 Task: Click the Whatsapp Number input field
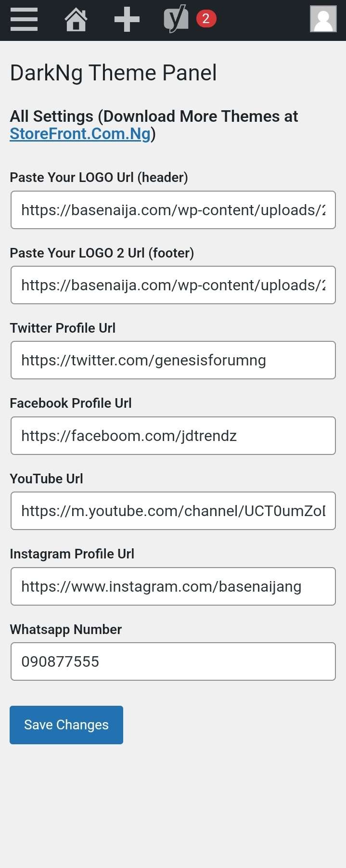(173, 661)
